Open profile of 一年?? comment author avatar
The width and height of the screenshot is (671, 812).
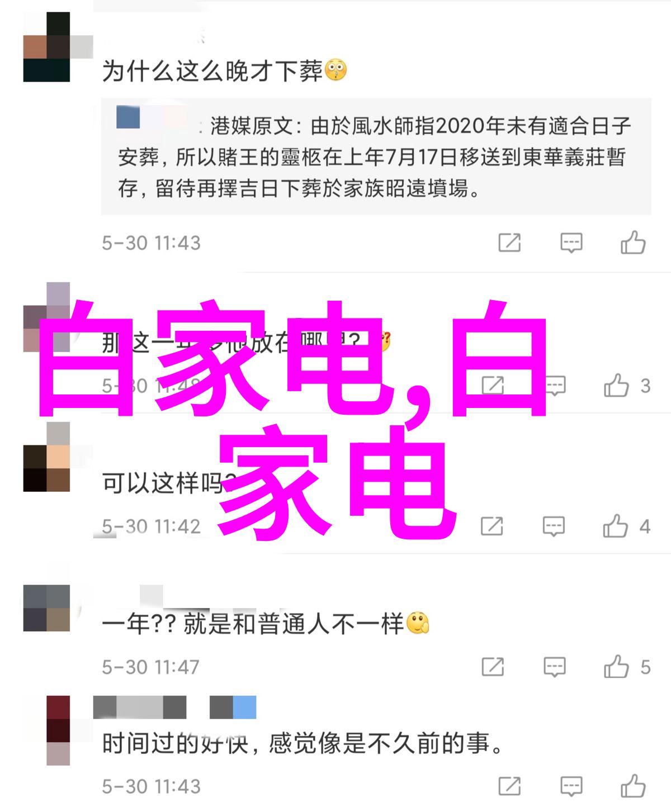[46, 608]
